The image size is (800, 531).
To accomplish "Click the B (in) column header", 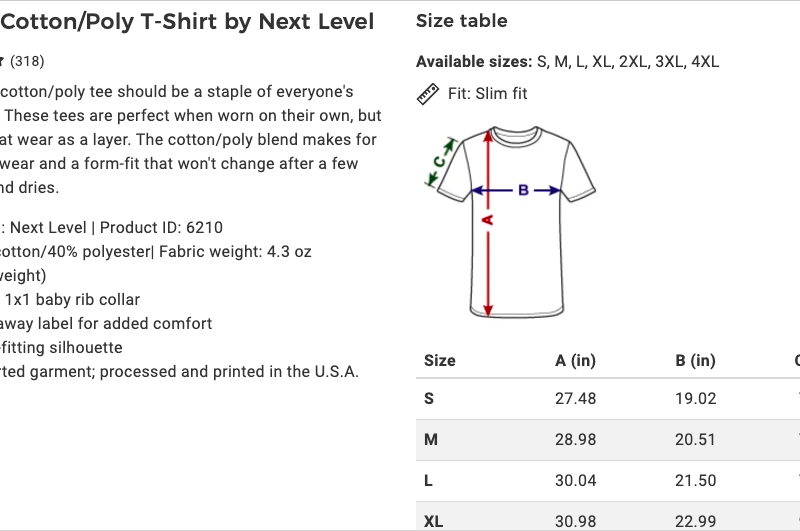I will pyautogui.click(x=695, y=361).
